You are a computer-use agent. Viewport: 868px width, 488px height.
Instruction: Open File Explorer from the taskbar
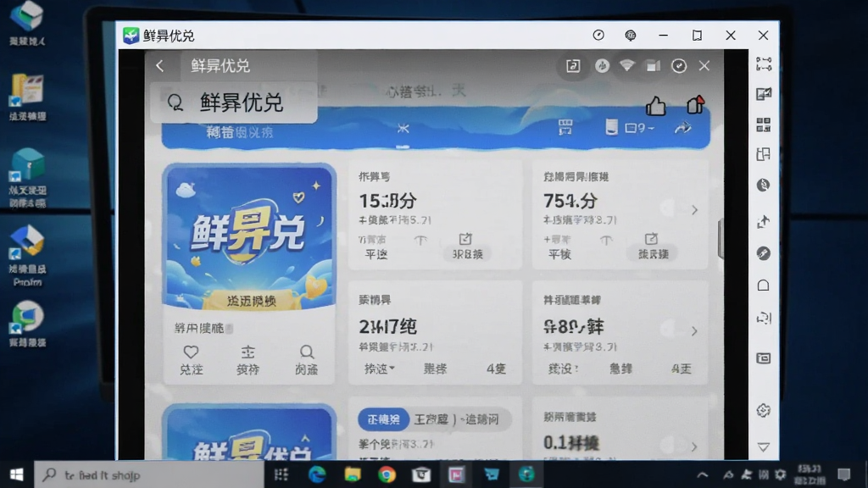(352, 474)
